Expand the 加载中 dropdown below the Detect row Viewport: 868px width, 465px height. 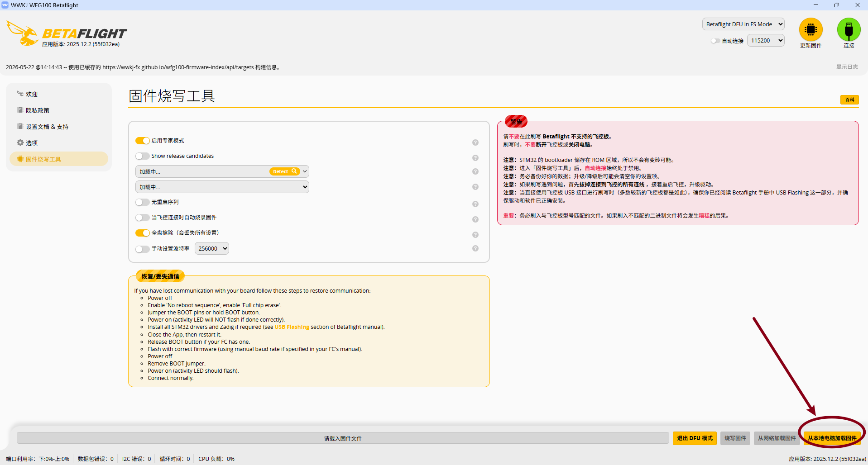click(x=222, y=187)
